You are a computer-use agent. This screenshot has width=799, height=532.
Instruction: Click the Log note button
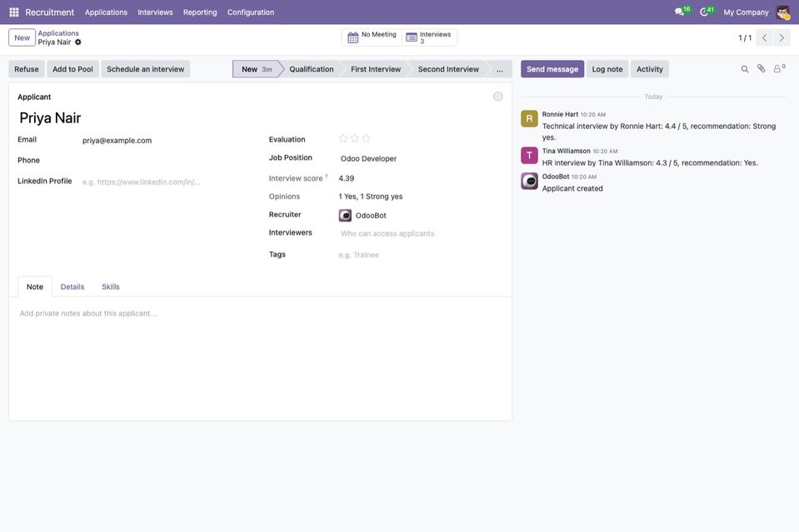607,69
